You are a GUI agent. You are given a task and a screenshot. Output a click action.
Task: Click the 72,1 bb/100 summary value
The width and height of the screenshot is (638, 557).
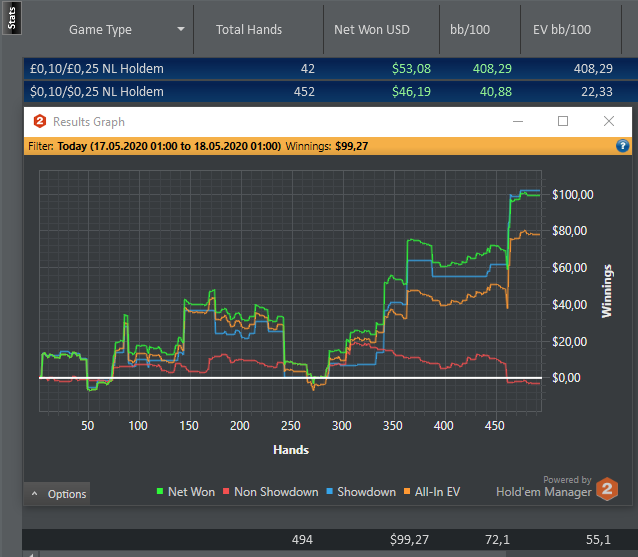pos(497,540)
